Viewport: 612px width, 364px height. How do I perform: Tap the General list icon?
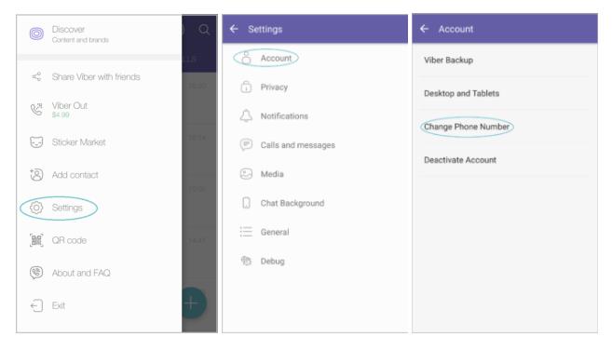pos(246,232)
